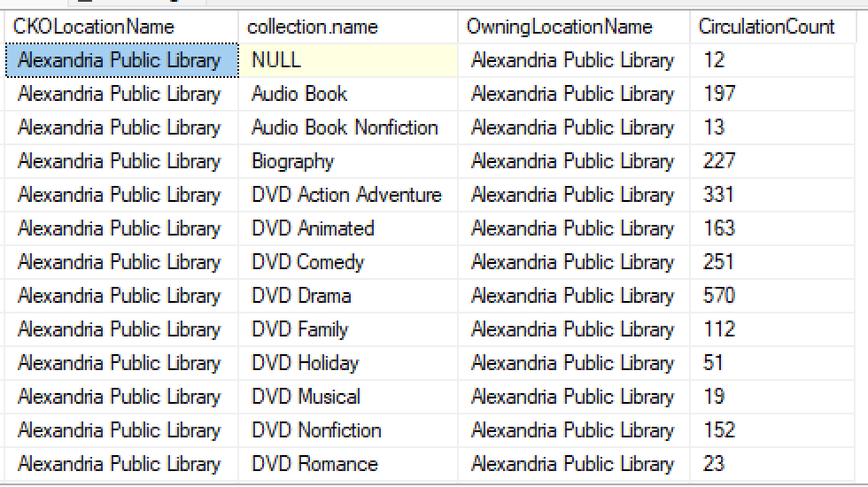Click the collection.name column header
This screenshot has width=868, height=487.
coord(348,27)
